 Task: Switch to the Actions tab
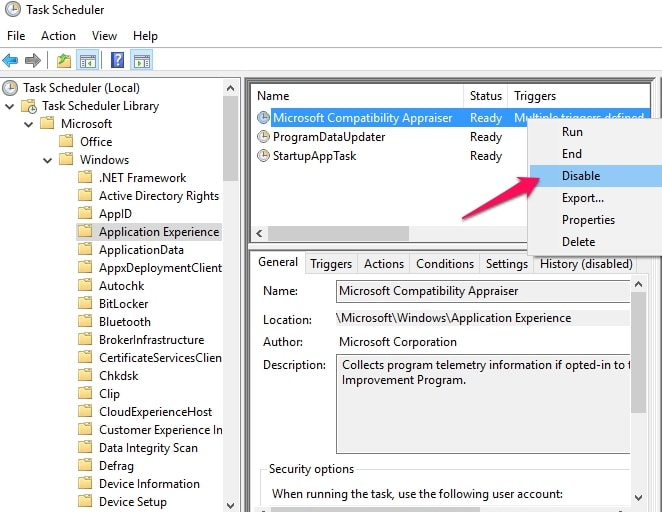point(384,264)
